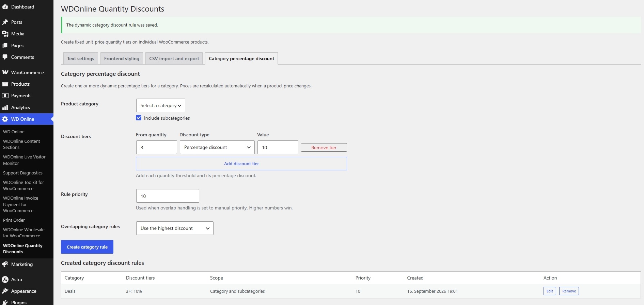Select the Category percentage discount tab
644x305 pixels.
coord(241,58)
